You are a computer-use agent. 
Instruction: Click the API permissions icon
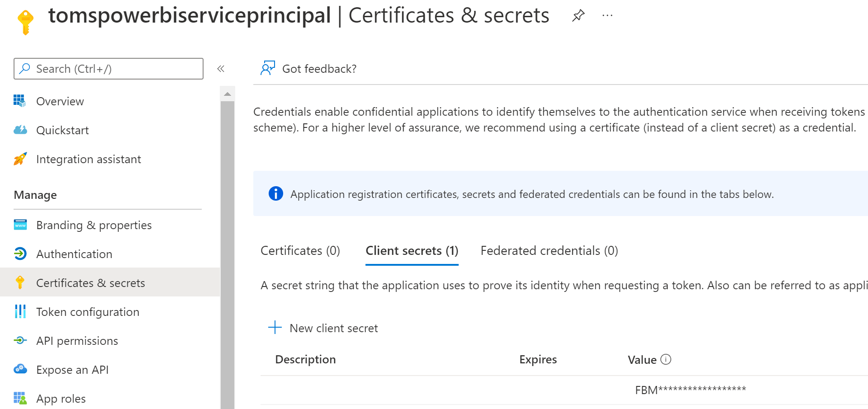point(20,340)
